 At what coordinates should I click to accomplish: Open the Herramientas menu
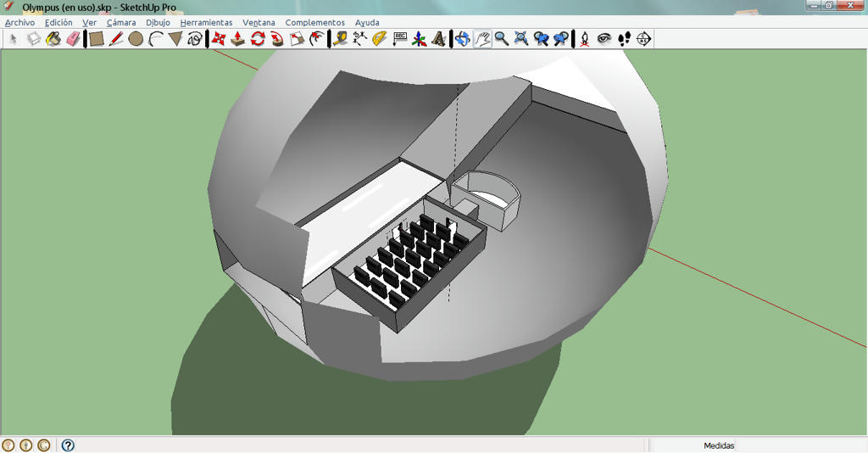pos(207,23)
